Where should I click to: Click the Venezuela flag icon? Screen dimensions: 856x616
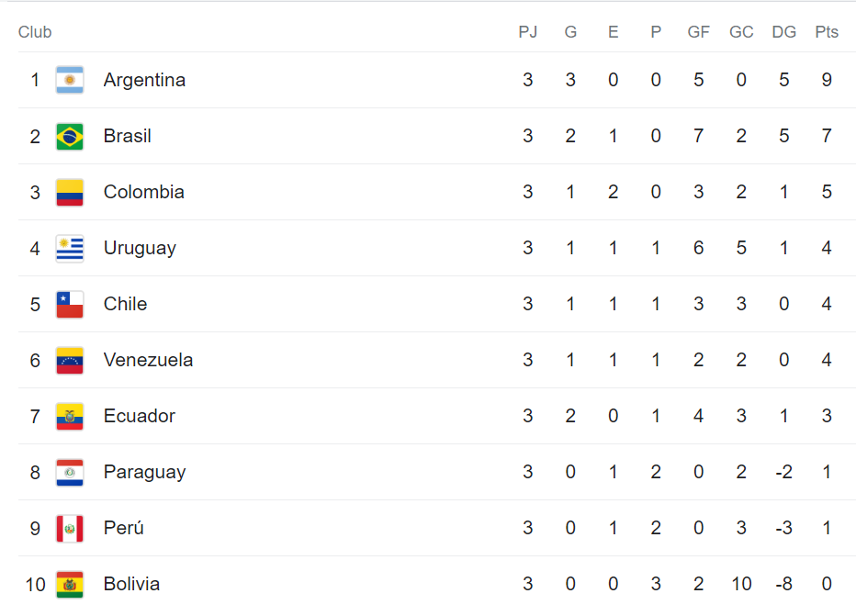click(70, 360)
